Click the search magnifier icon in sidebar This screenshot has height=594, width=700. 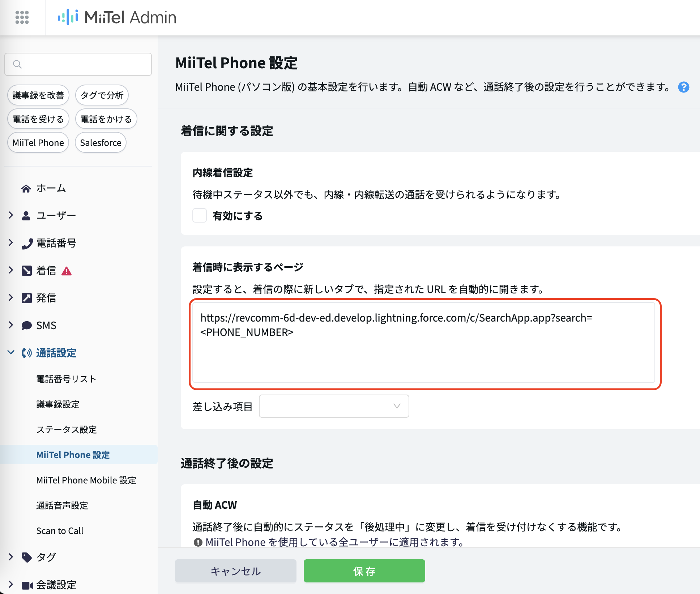17,64
